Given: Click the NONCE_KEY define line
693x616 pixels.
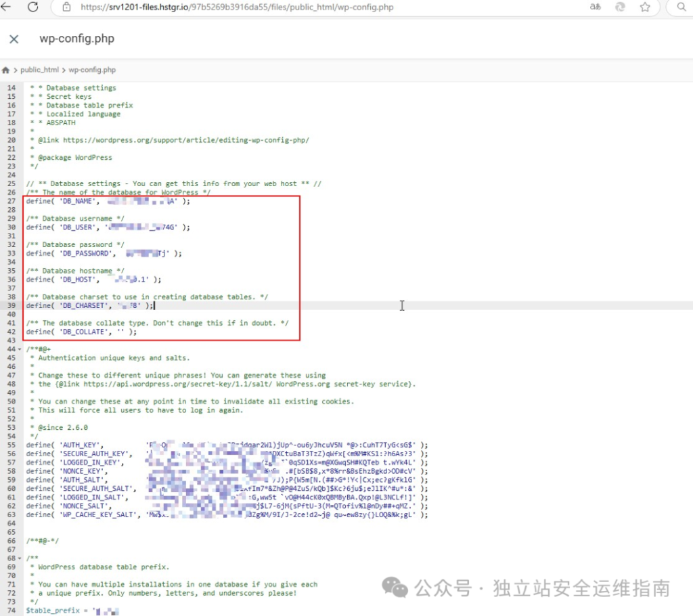Looking at the screenshot, I should [x=227, y=471].
